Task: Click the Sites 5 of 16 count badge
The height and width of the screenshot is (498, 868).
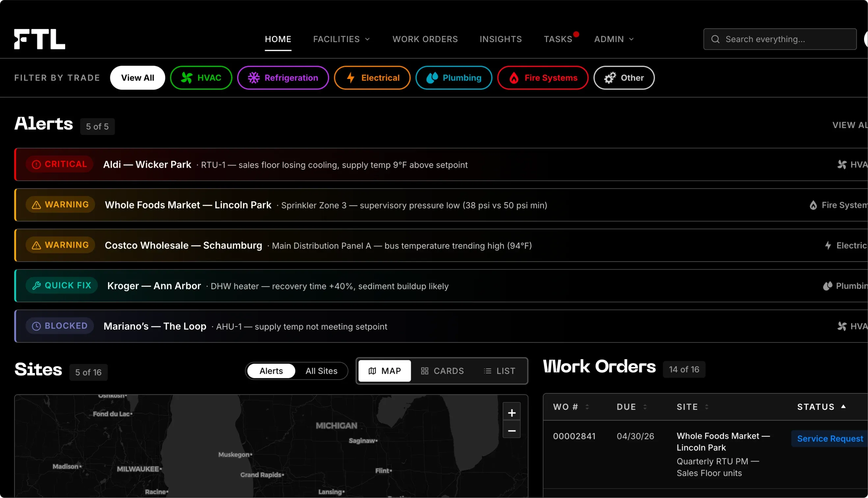Action: (88, 372)
